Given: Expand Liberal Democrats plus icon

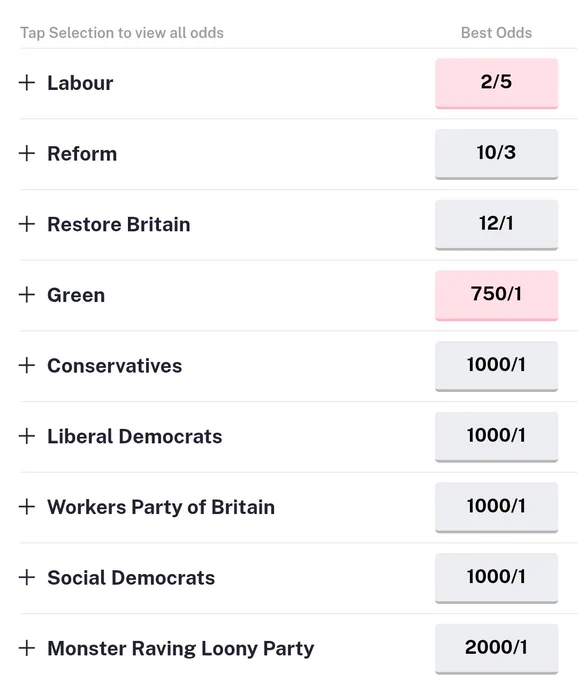Looking at the screenshot, I should 27,436.
